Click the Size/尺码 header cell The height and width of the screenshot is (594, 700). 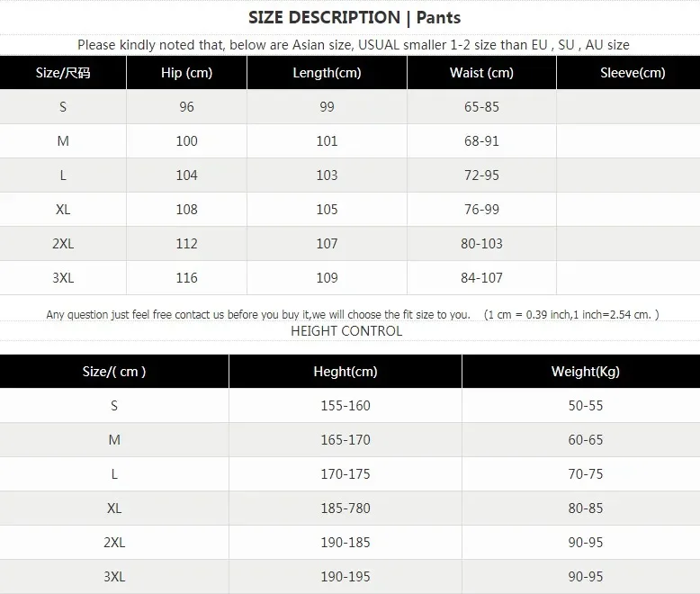pyautogui.click(x=61, y=73)
